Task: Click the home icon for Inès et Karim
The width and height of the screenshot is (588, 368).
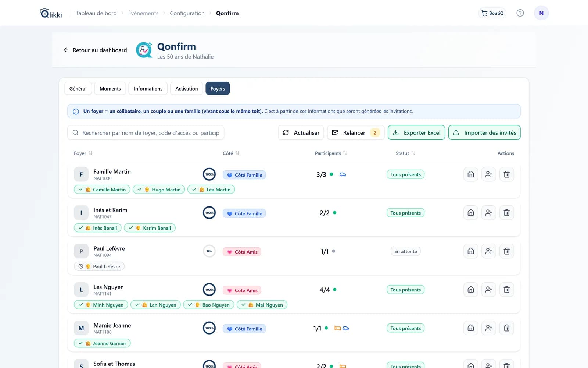Action: [471, 213]
